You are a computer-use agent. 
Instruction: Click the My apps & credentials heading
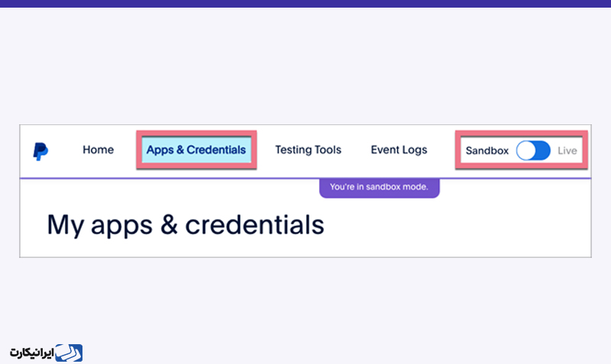coord(186,225)
